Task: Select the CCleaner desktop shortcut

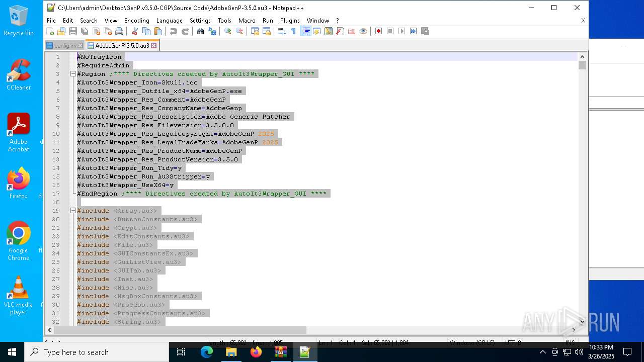Action: tap(19, 74)
